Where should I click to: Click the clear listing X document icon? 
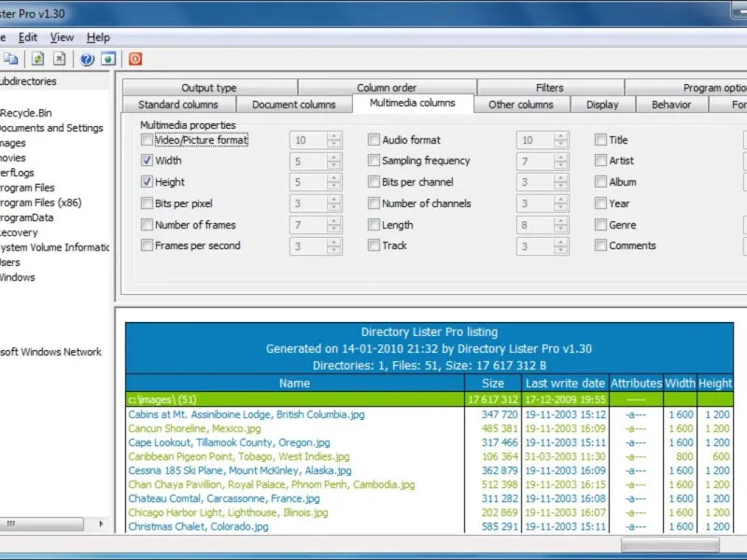[60, 59]
